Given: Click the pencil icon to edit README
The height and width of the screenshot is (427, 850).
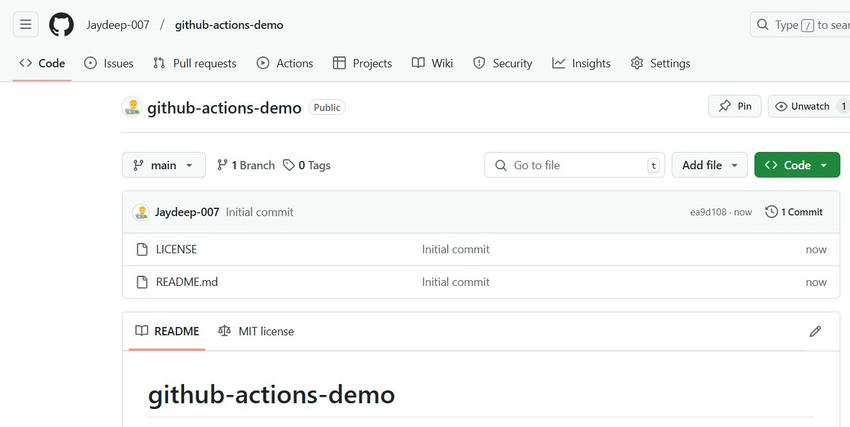Looking at the screenshot, I should [x=815, y=331].
